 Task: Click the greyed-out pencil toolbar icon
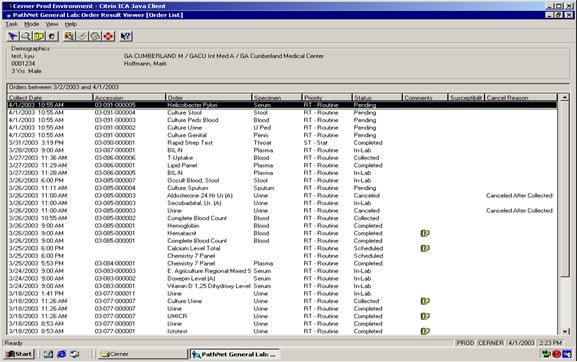tap(82, 36)
